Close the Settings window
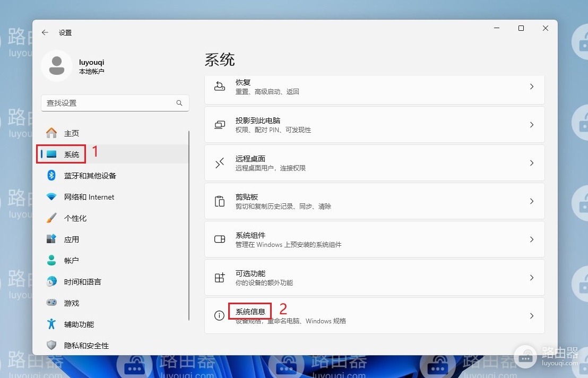Screen dimensions: 588x378 pyautogui.click(x=545, y=28)
